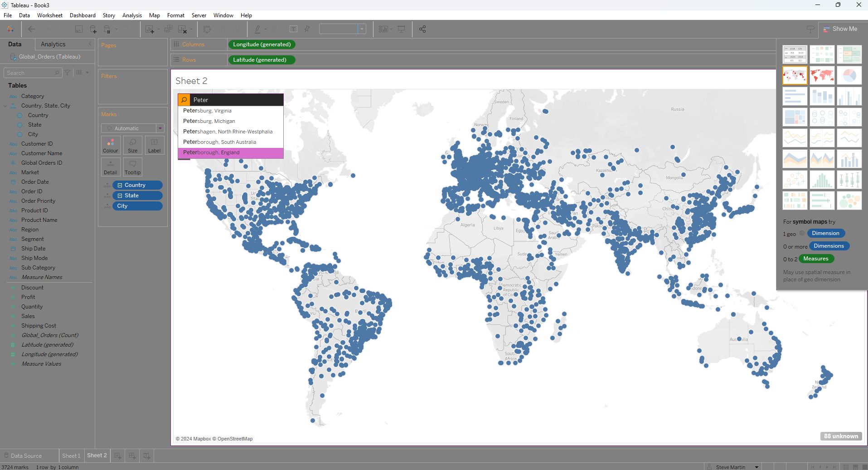Switch to Sheet 1 tab
Image resolution: width=868 pixels, height=470 pixels.
tap(71, 455)
